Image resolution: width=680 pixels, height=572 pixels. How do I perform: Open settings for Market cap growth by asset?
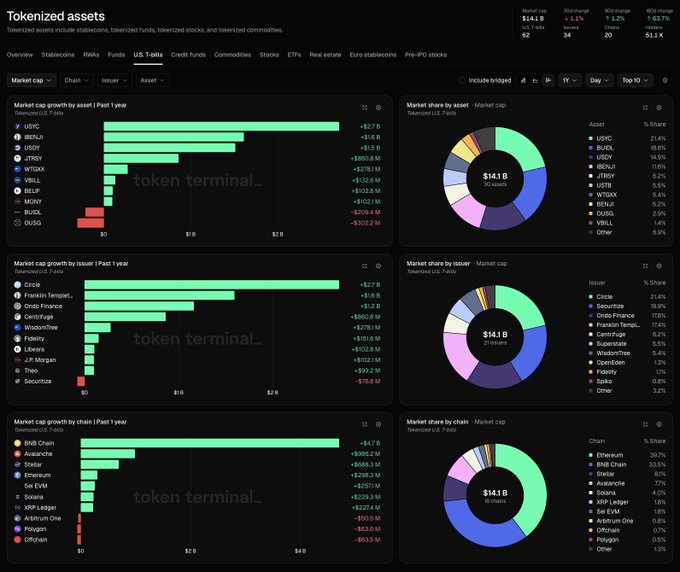(x=378, y=108)
